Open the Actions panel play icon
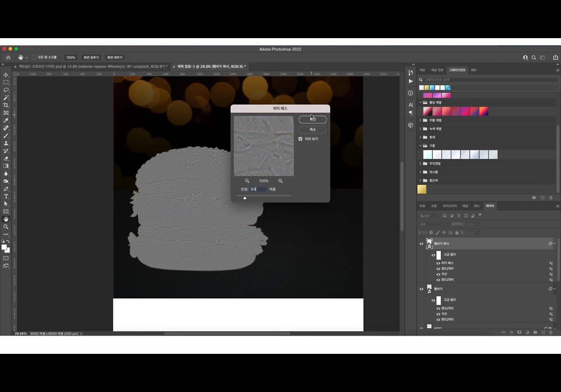The image size is (561, 392). coord(411,81)
